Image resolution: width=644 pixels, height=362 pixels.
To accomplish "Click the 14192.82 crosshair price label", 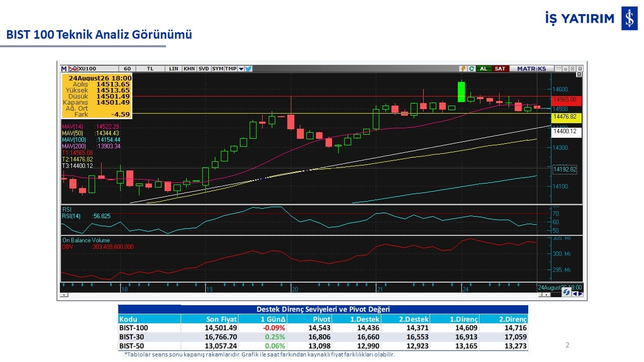I will [565, 169].
